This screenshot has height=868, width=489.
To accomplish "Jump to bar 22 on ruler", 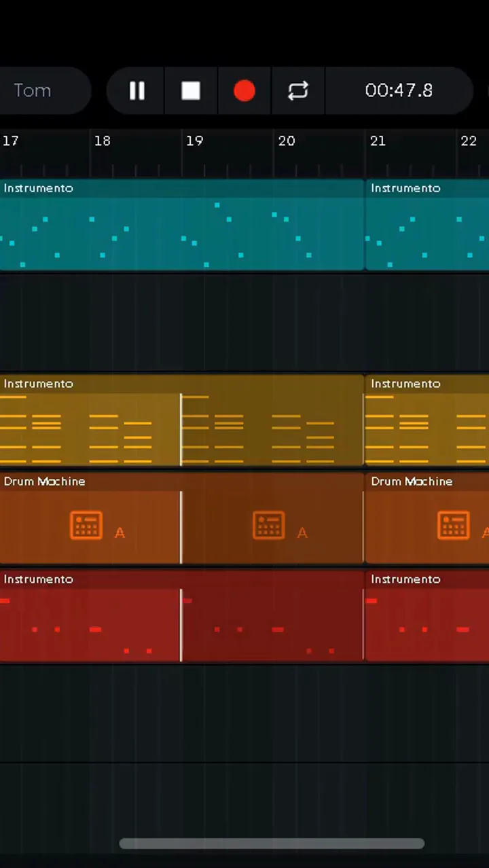I will point(469,141).
